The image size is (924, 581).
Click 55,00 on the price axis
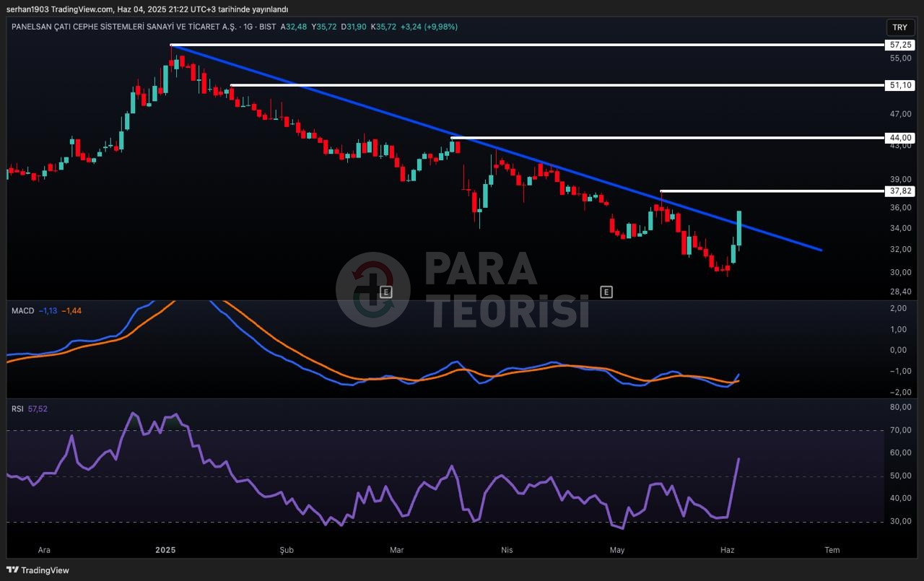[900, 58]
